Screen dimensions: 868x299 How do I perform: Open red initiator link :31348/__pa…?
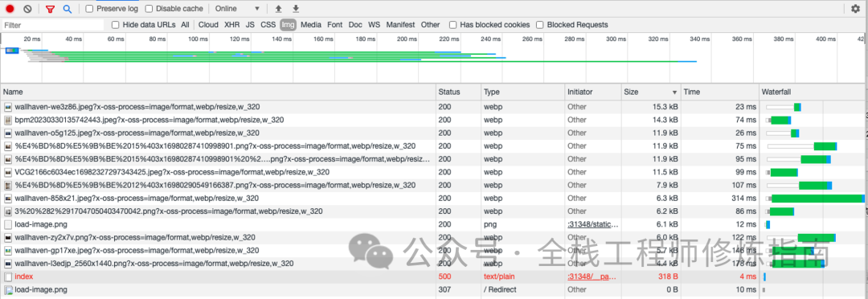coord(592,276)
